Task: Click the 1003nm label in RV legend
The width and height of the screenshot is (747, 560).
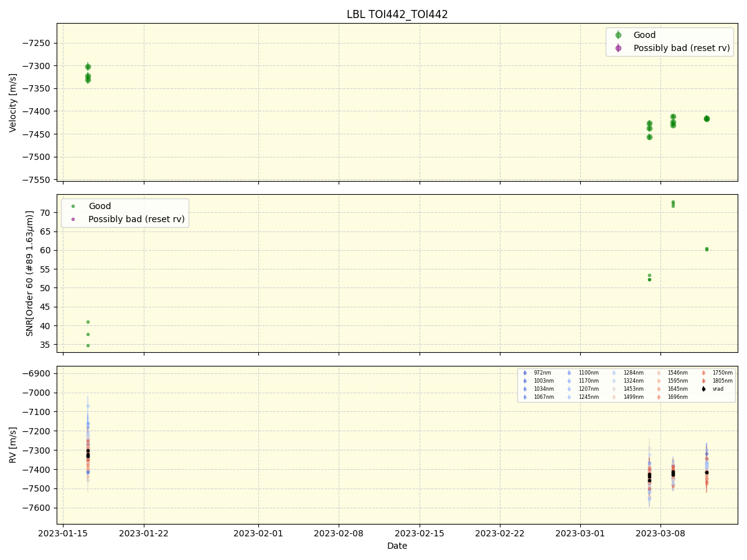Action: click(x=543, y=381)
